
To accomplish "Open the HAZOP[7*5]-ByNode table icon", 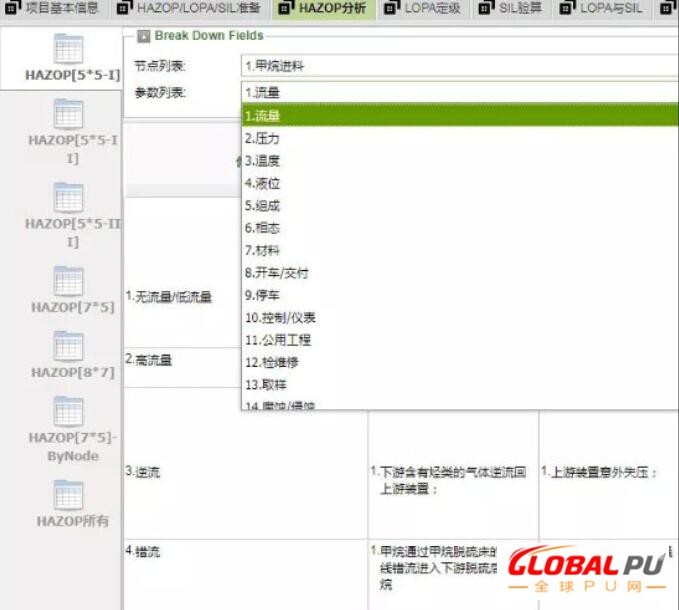I will coord(68,412).
